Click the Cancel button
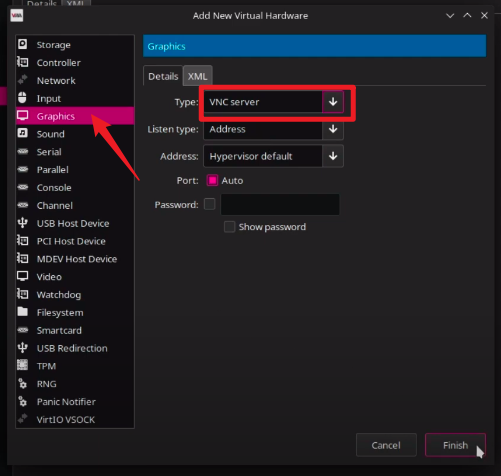The width and height of the screenshot is (501, 476). 386,445
